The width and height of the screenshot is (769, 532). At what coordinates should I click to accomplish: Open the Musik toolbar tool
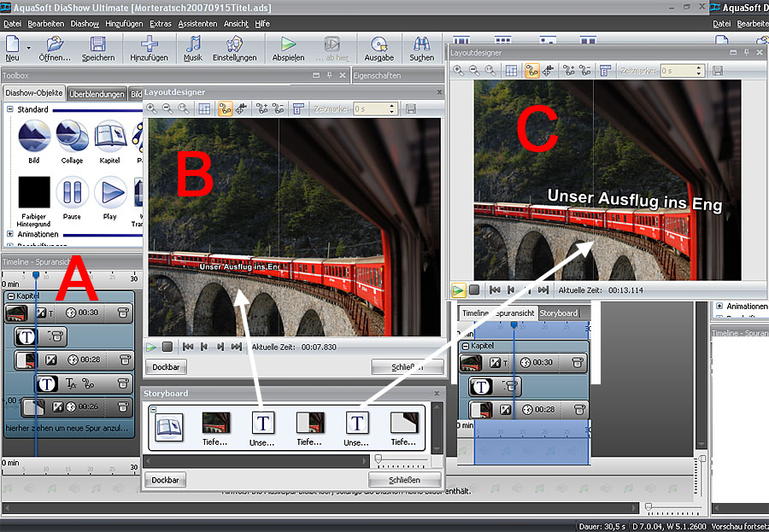[x=193, y=44]
